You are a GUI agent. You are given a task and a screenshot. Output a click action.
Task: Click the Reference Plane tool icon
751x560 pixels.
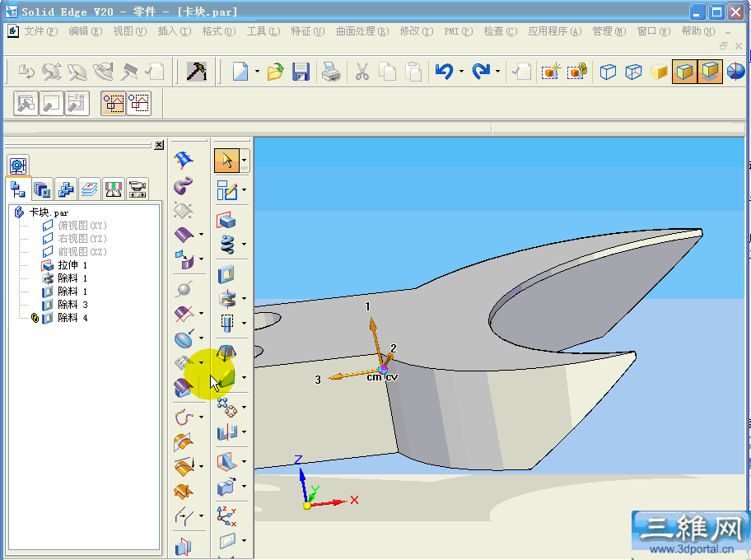pyautogui.click(x=227, y=540)
